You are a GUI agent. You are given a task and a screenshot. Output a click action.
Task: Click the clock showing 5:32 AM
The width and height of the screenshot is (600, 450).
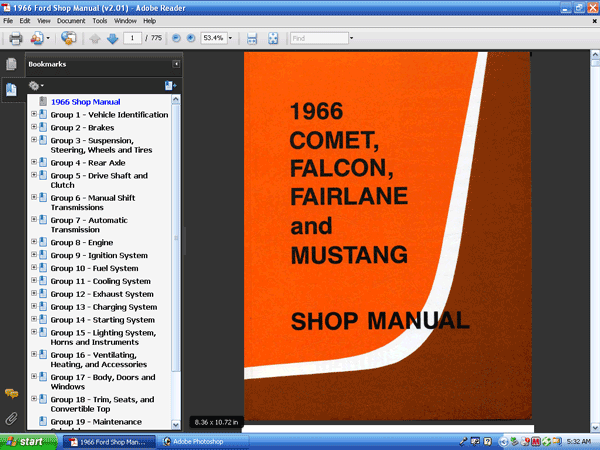[x=579, y=442]
